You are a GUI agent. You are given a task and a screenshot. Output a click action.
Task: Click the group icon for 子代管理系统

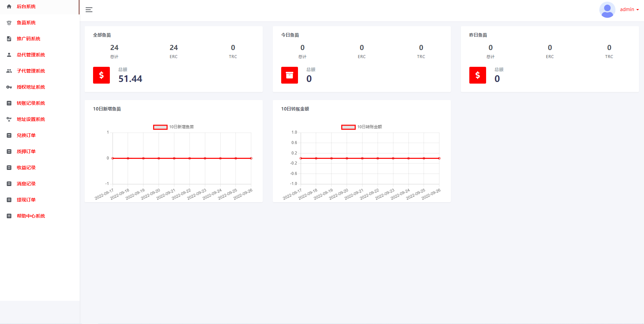[x=9, y=71]
